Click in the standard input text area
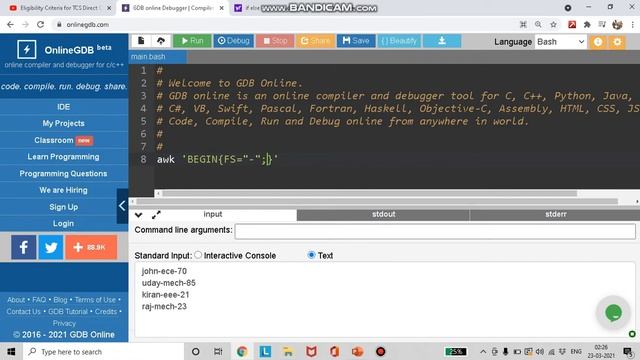 [x=384, y=299]
